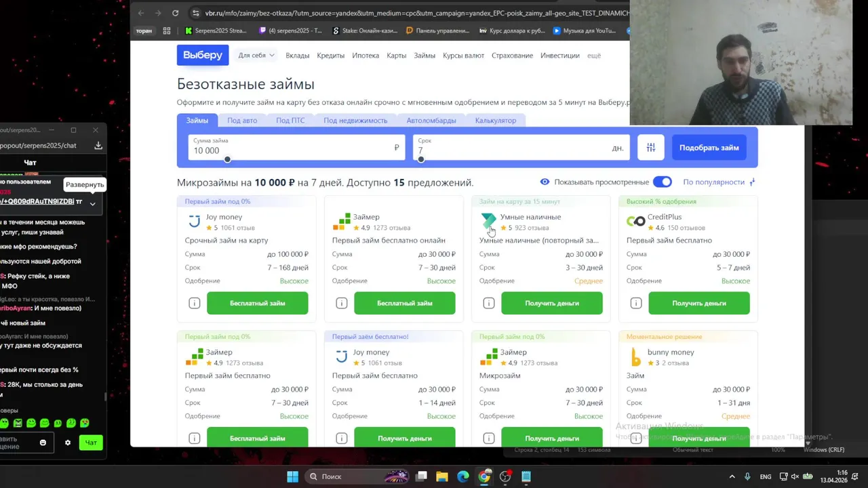Open the serpens2025 Twitch bookmark

(x=290, y=30)
